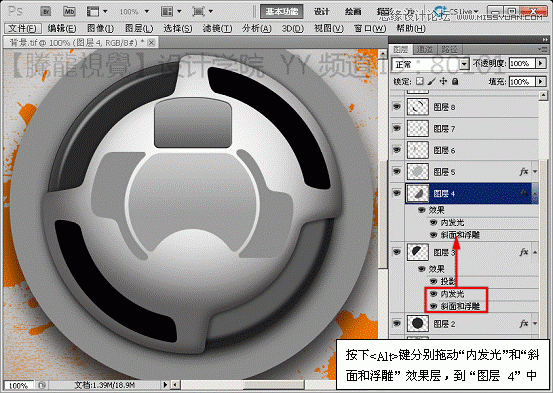553x393 pixels.
Task: Click canvas vertical scroll up arrow
Action: pos(383,54)
